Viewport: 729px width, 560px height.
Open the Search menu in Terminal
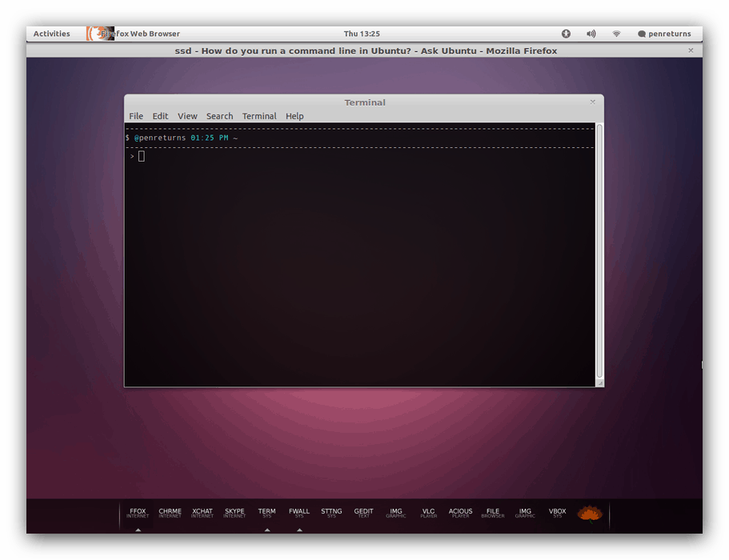point(219,116)
